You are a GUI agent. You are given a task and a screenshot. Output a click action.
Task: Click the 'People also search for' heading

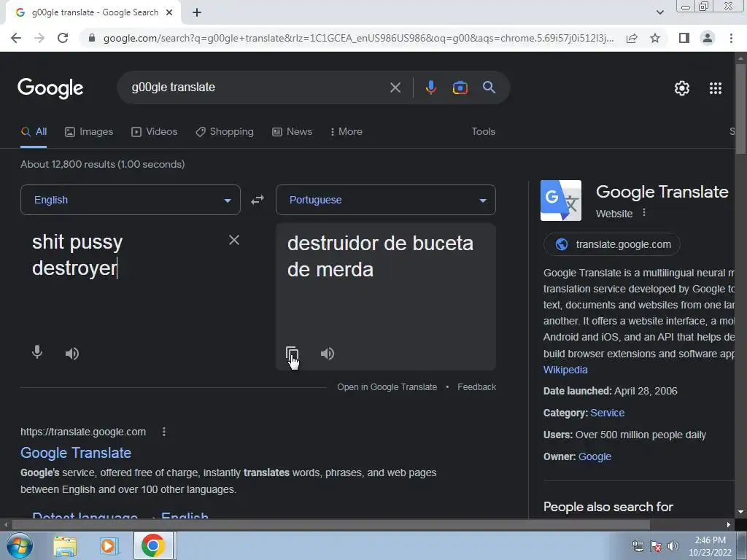point(608,507)
